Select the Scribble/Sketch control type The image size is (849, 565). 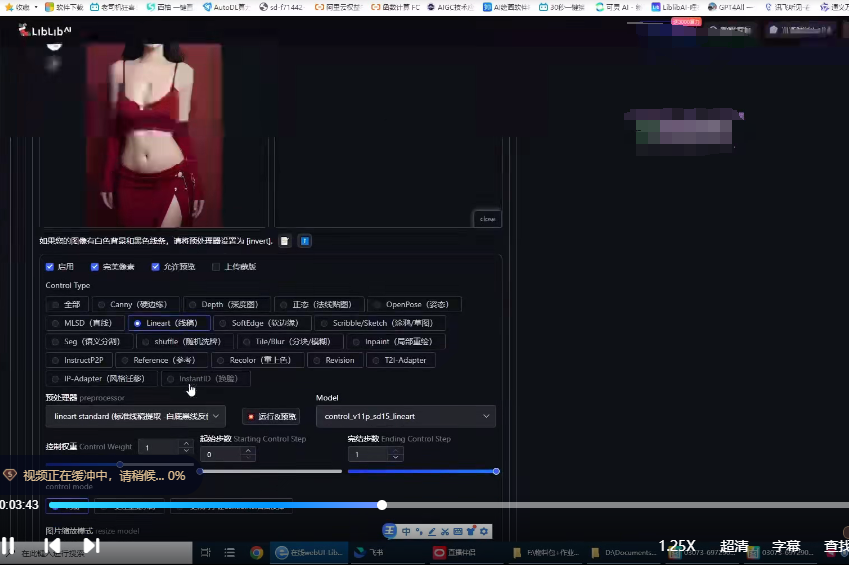pos(380,323)
